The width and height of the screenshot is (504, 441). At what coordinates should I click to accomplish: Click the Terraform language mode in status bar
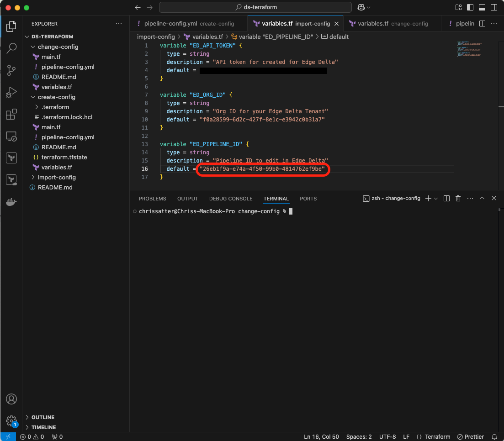coord(437,437)
